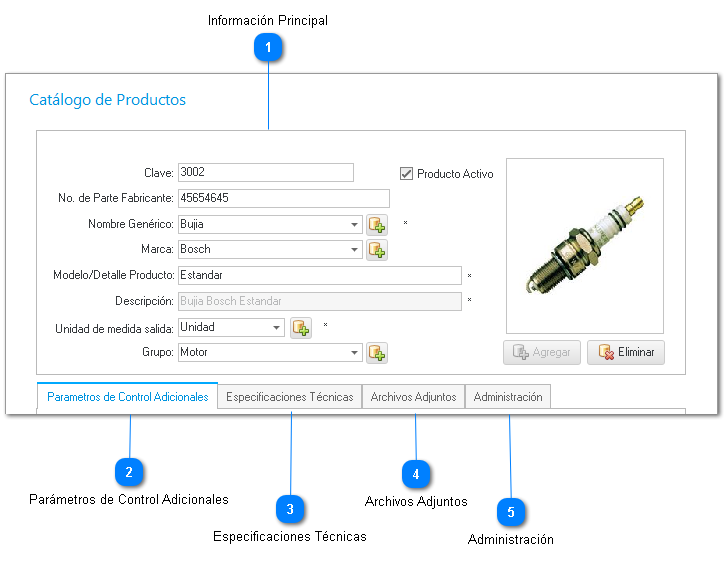Toggle the Producto Activo checkbox
The image size is (727, 563).
[406, 173]
